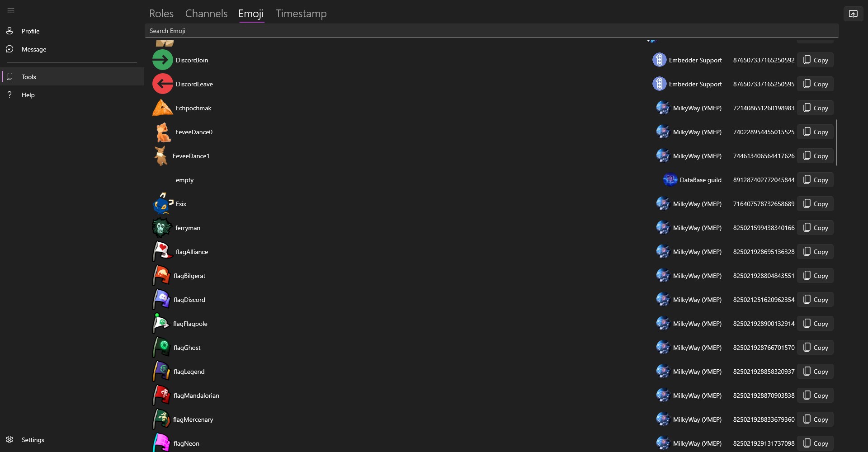This screenshot has height=452, width=868.
Task: Click the ferryman emoji icon
Action: pos(161,227)
